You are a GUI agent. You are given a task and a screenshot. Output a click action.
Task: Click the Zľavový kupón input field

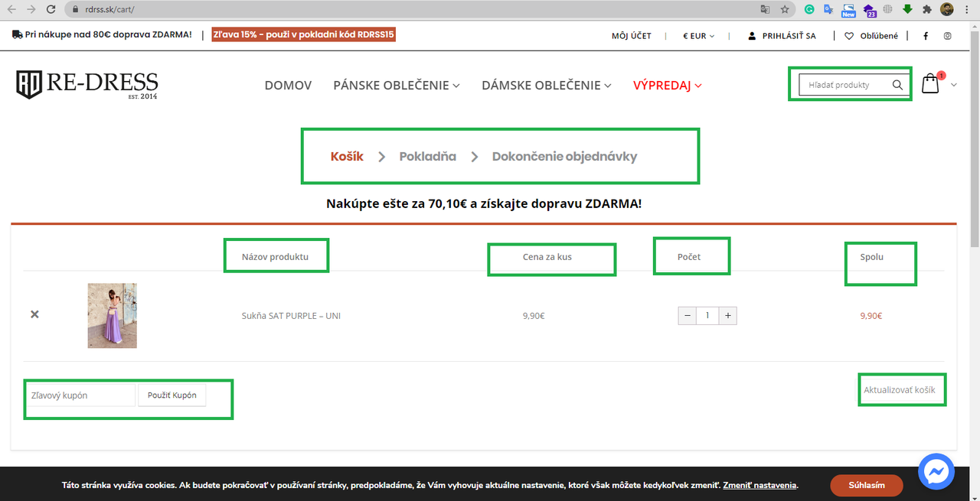point(80,395)
